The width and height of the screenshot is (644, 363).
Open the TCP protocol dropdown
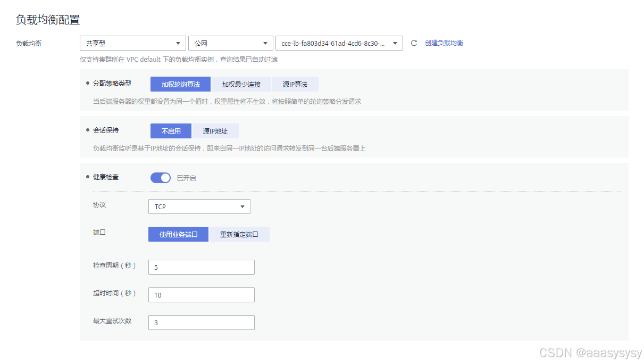199,207
